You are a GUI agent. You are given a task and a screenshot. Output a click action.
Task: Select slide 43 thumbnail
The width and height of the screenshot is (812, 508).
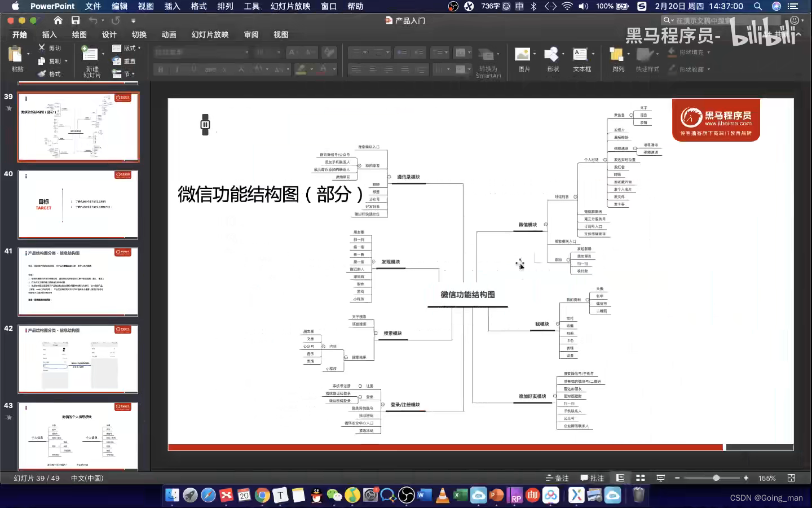point(78,436)
